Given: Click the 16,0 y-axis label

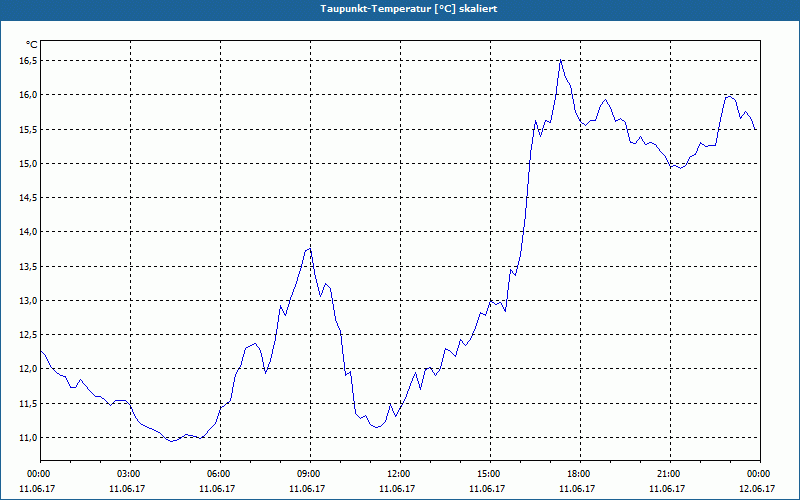Looking at the screenshot, I should coord(29,95).
